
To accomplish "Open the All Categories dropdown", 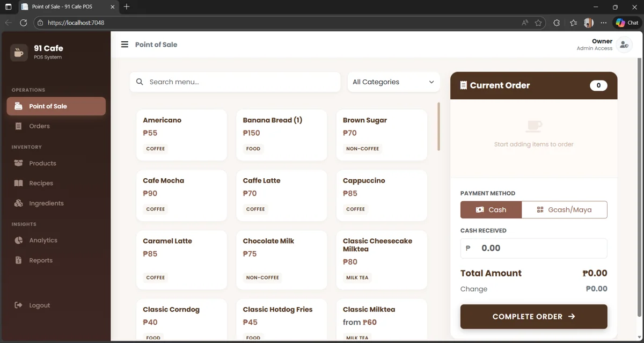I will coord(393,82).
